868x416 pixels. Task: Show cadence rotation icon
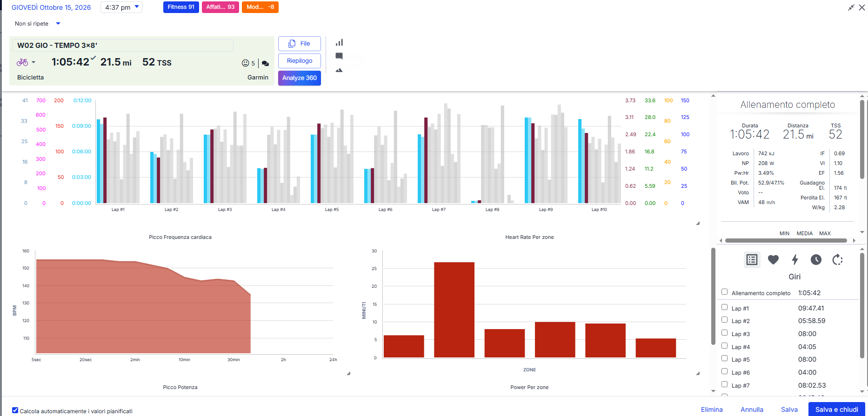point(837,260)
